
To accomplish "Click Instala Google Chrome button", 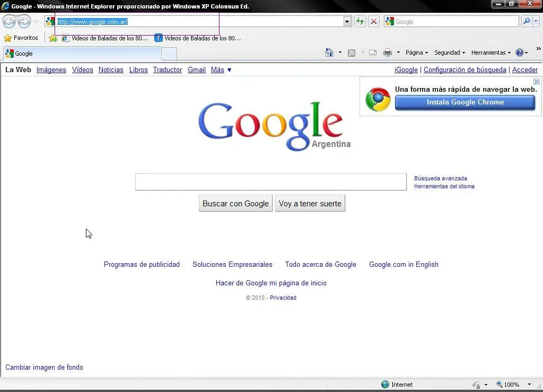I will pyautogui.click(x=465, y=102).
